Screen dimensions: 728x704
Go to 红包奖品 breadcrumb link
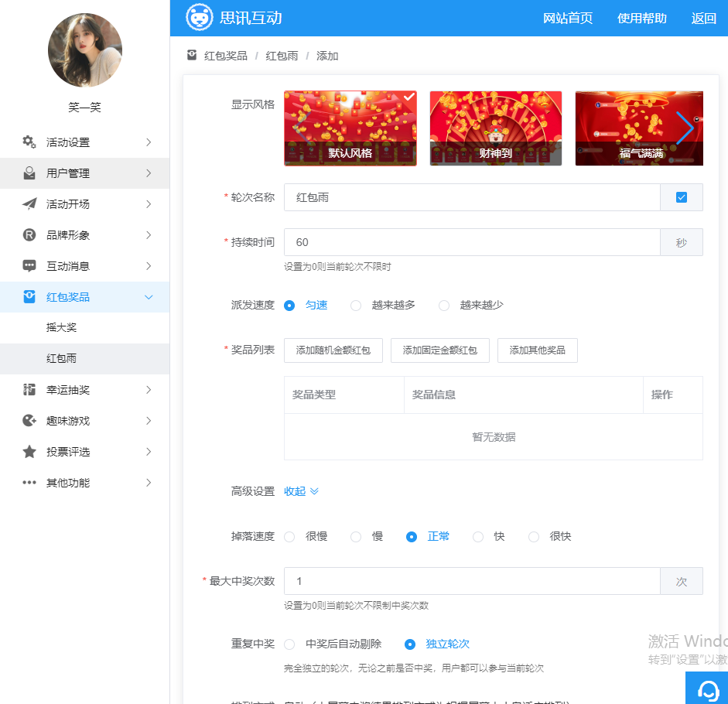pos(226,56)
